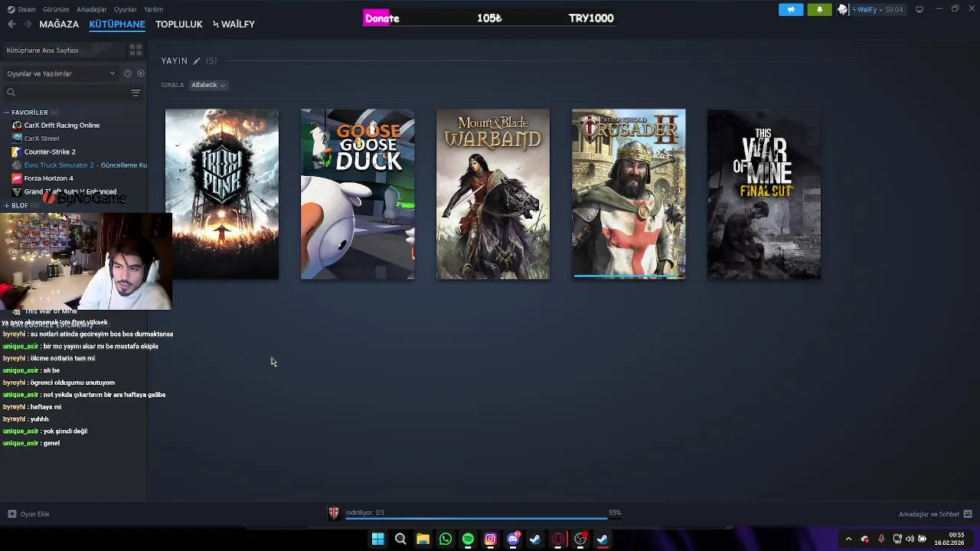Select CarX Street in favorites
The width and height of the screenshot is (980, 551).
point(41,139)
